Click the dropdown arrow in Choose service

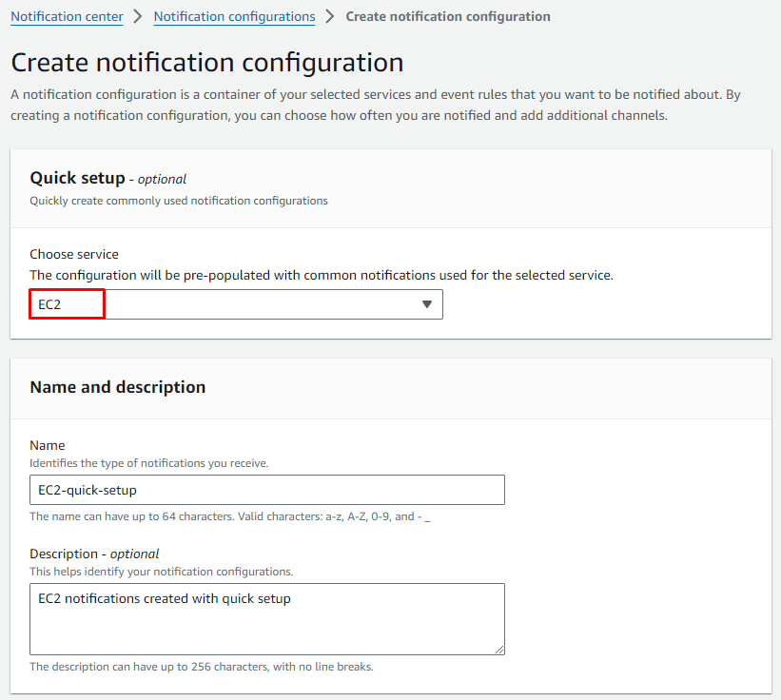click(427, 304)
